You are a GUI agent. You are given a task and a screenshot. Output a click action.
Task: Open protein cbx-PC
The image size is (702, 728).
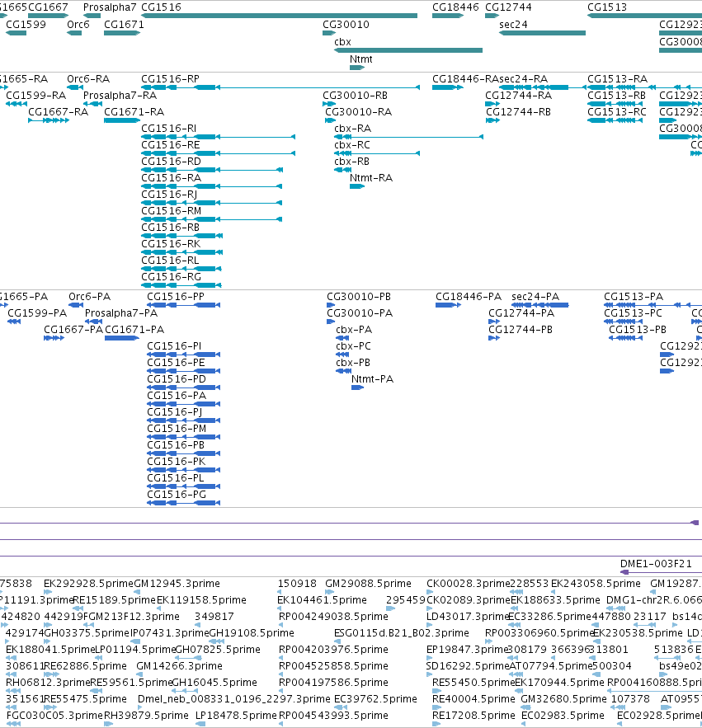(x=354, y=346)
